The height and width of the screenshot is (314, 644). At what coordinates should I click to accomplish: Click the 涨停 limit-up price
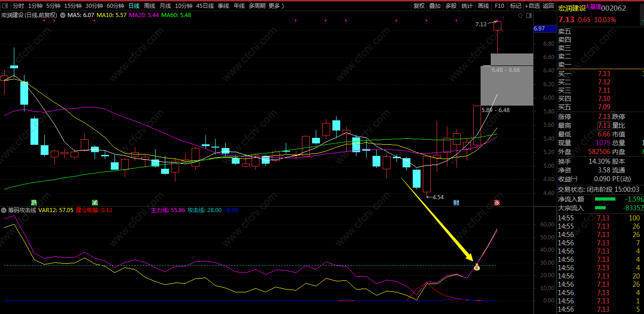point(604,117)
